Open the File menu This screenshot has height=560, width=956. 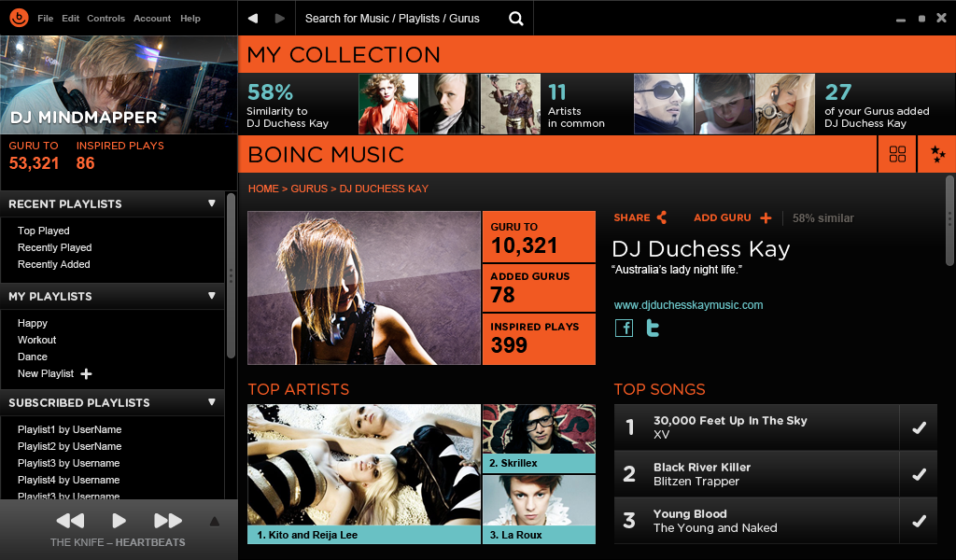point(45,19)
